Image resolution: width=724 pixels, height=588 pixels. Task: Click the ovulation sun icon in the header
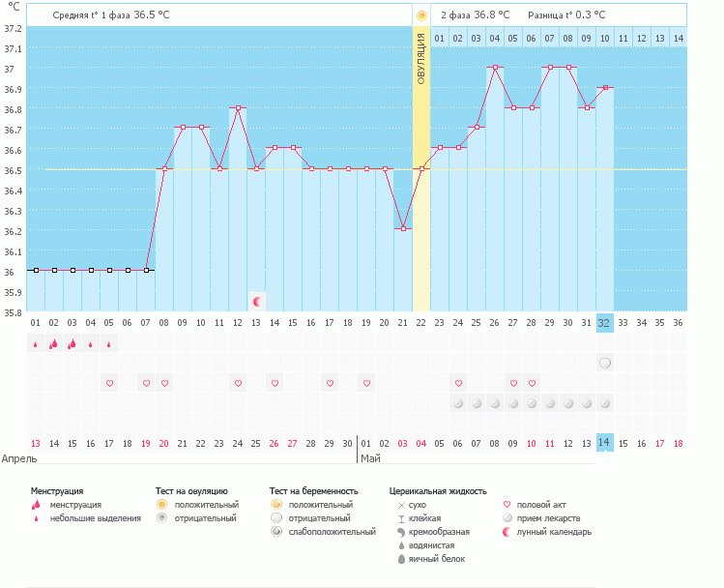tap(421, 15)
